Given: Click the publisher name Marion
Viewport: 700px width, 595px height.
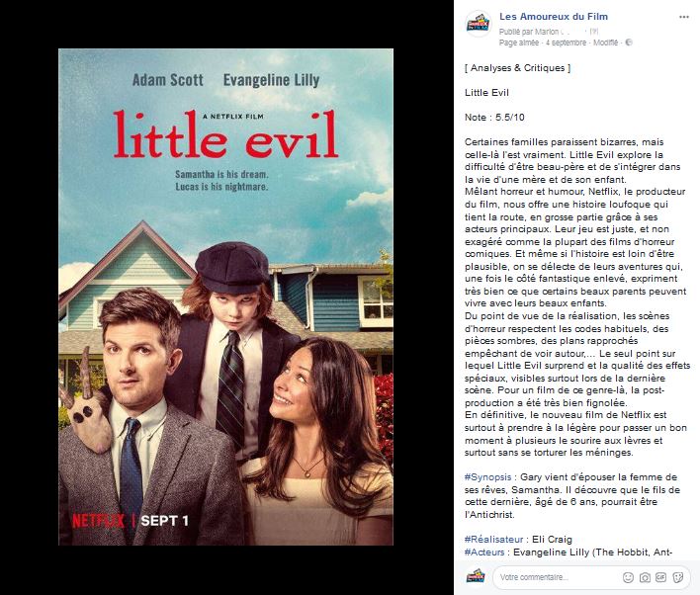Looking at the screenshot, I should [x=547, y=32].
